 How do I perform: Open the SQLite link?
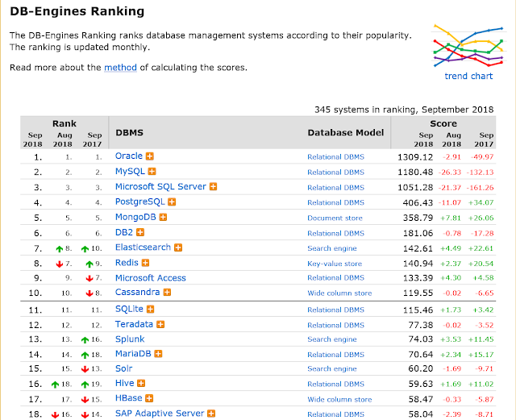pos(129,309)
